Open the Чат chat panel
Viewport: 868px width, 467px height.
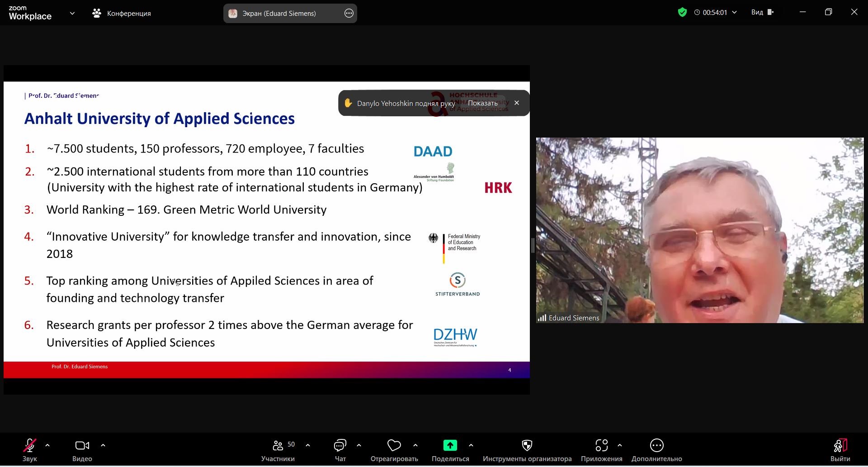click(340, 446)
